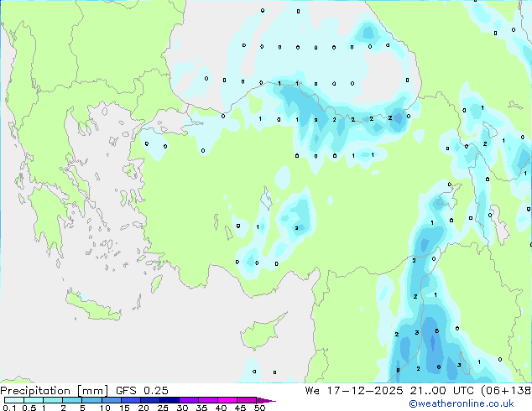This screenshot has height=411, width=532.
Task: Click the legend value '10'
Action: coord(105,408)
